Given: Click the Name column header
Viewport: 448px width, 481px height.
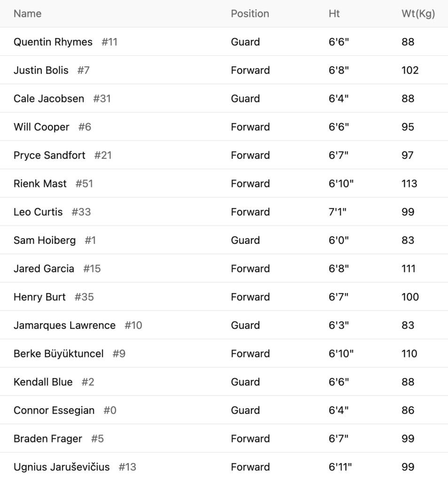Looking at the screenshot, I should (27, 14).
